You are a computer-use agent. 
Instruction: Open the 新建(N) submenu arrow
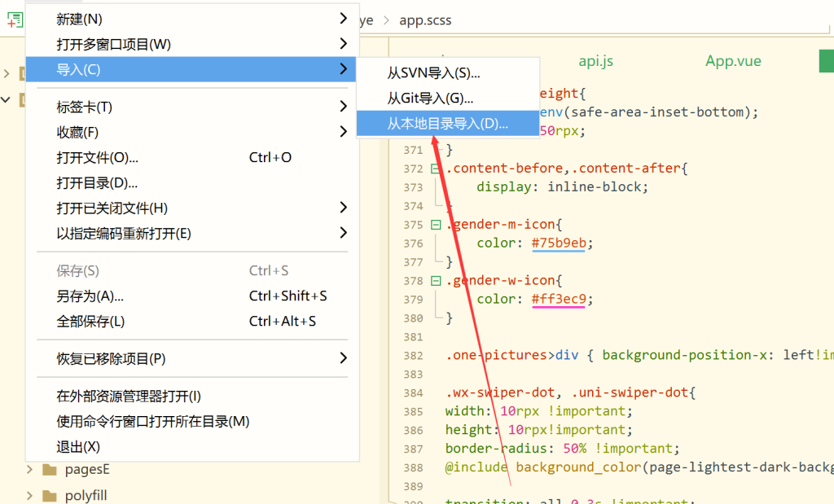(x=343, y=19)
